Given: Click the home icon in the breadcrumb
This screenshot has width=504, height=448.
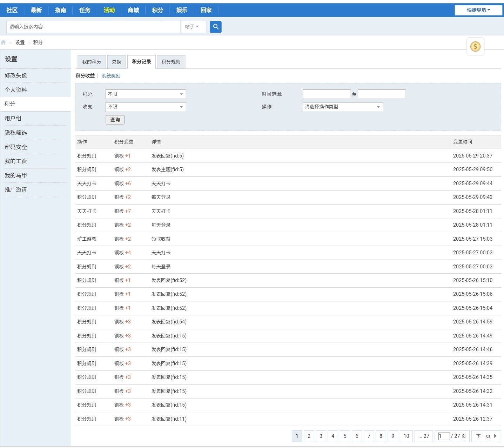Looking at the screenshot, I should [4, 42].
